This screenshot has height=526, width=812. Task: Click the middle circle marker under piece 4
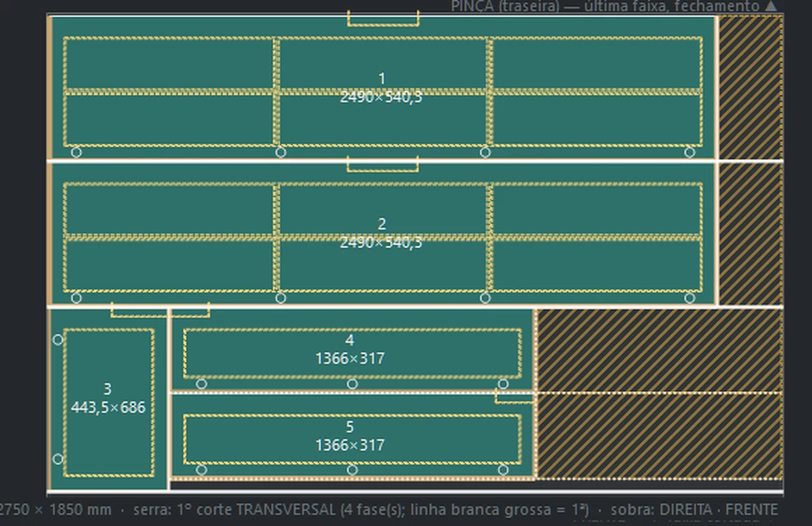coord(352,384)
